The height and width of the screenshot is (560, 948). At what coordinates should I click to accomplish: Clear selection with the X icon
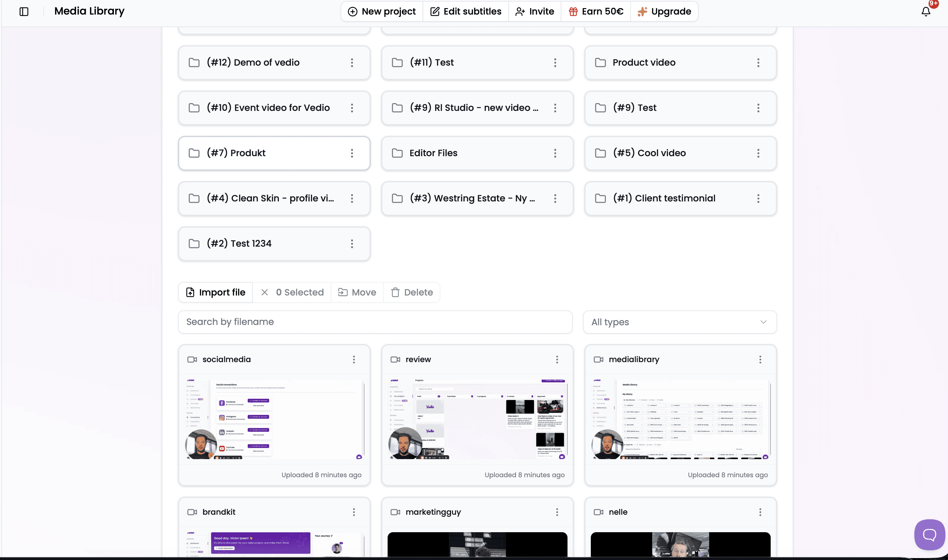(265, 292)
